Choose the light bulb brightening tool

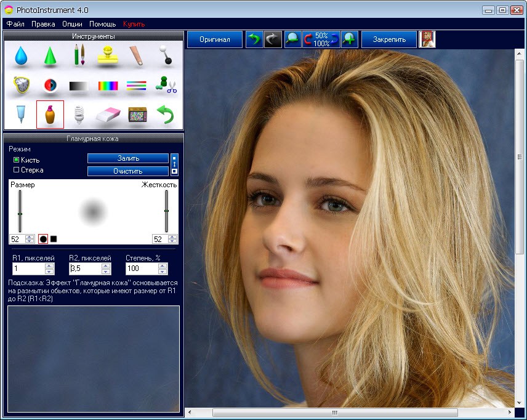tap(78, 114)
